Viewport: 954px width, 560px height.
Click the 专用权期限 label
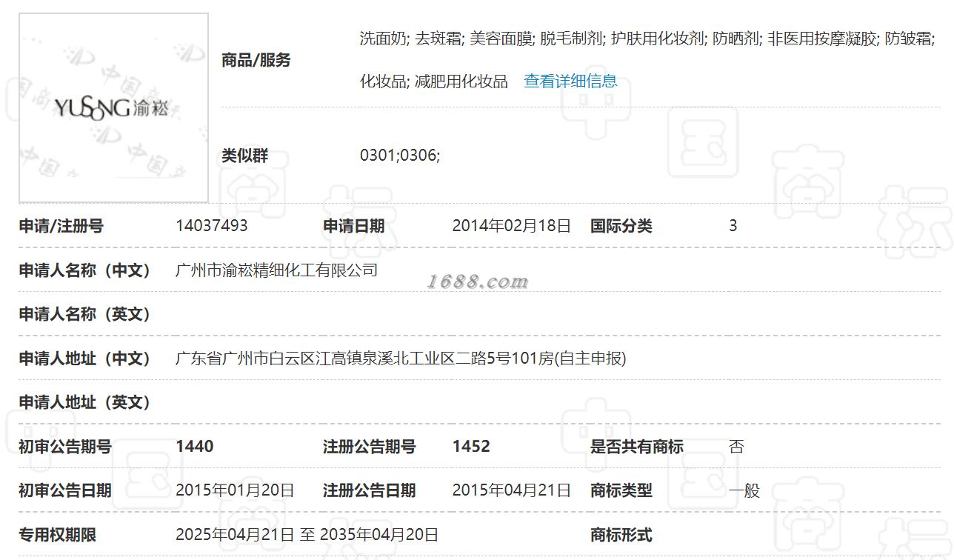point(58,536)
